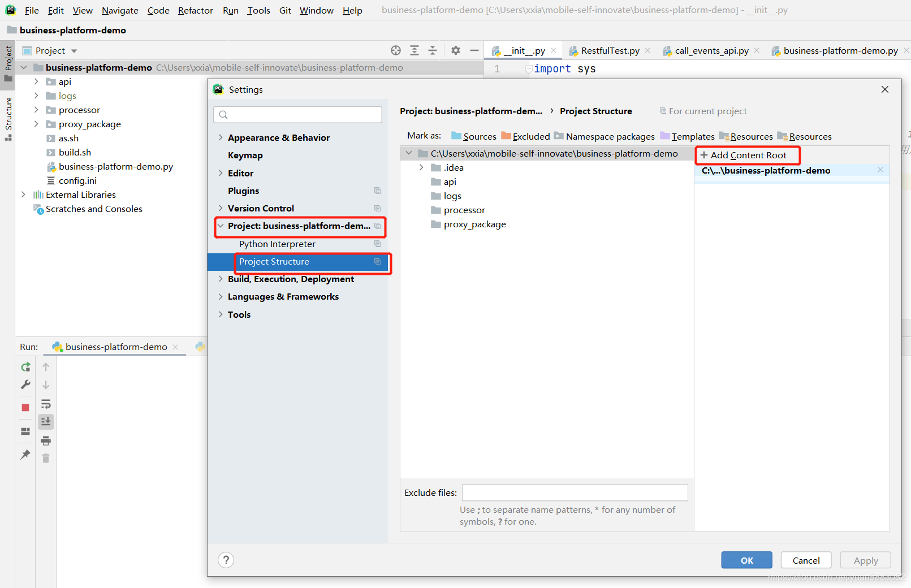Open run configuration wrench icon
Viewport: 911px width, 588px height.
pos(25,385)
